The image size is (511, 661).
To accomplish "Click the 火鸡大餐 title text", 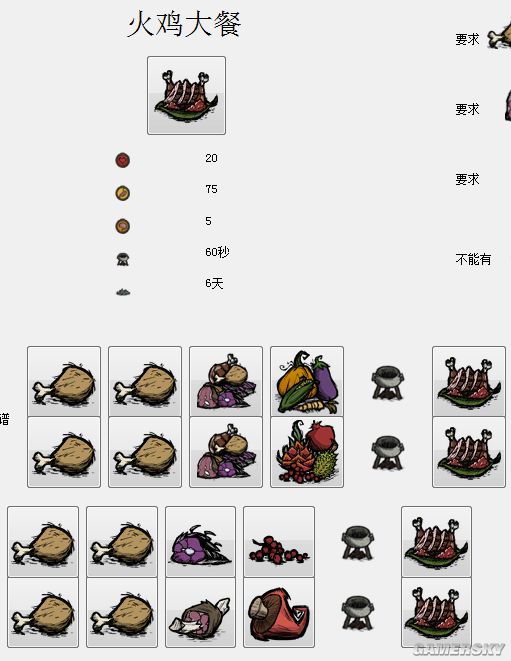I will 184,24.
